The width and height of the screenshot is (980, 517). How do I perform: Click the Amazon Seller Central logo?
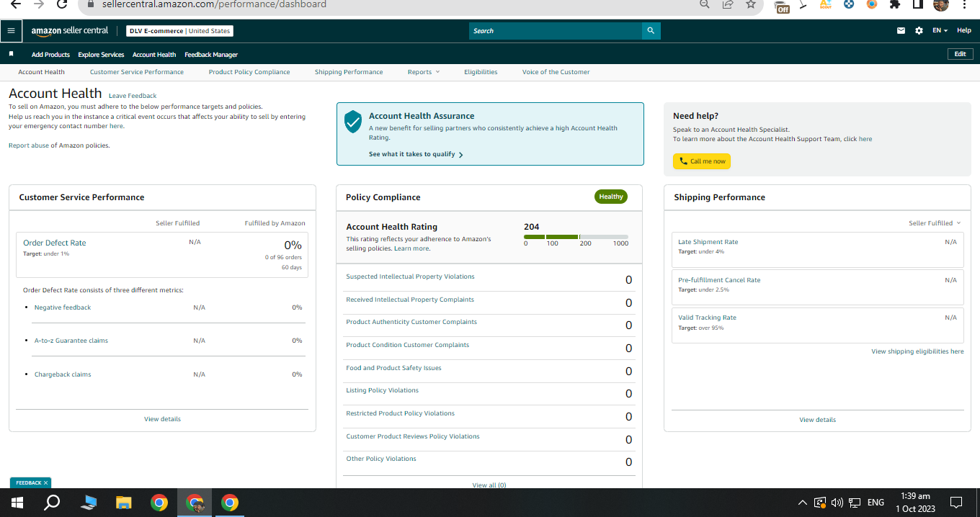tap(70, 31)
